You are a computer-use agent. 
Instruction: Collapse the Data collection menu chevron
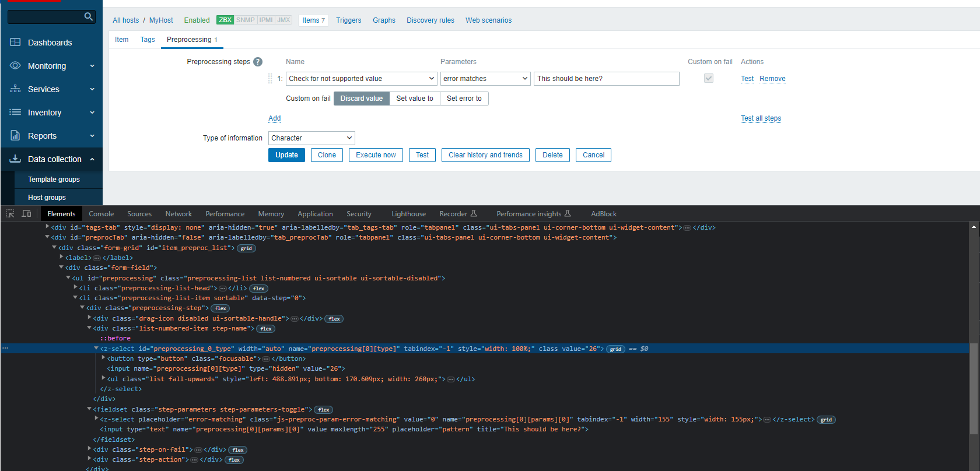point(92,159)
